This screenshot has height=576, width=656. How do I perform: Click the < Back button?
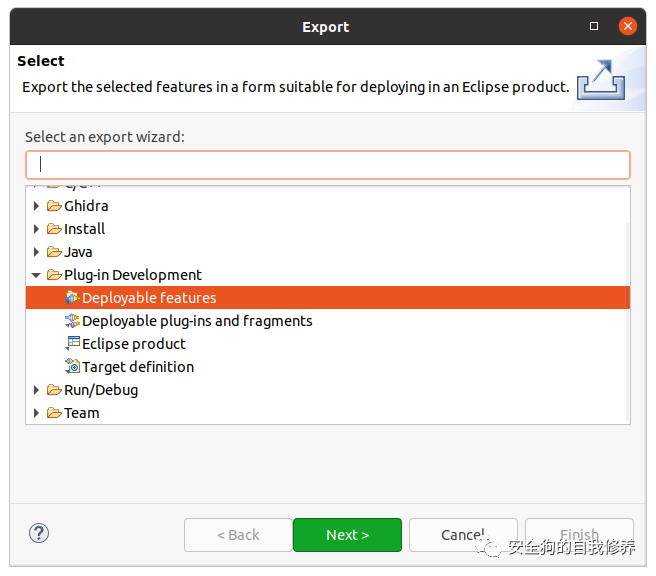(x=238, y=535)
